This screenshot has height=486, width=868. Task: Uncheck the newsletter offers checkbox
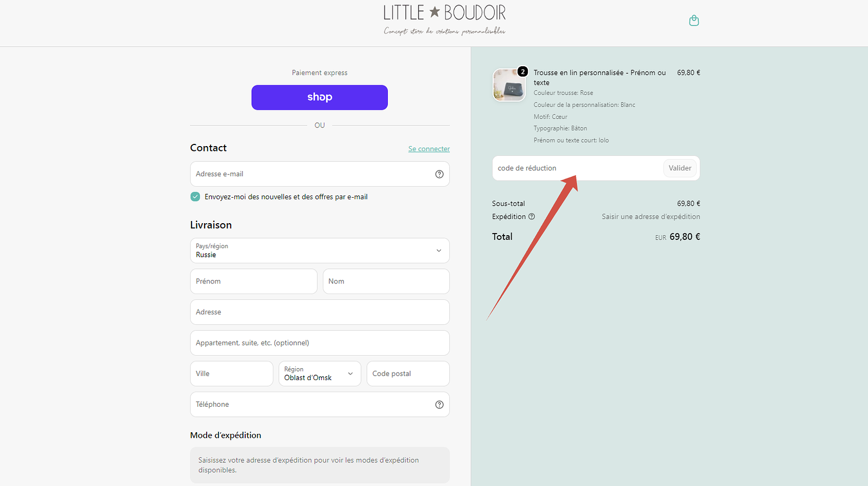[x=195, y=197]
